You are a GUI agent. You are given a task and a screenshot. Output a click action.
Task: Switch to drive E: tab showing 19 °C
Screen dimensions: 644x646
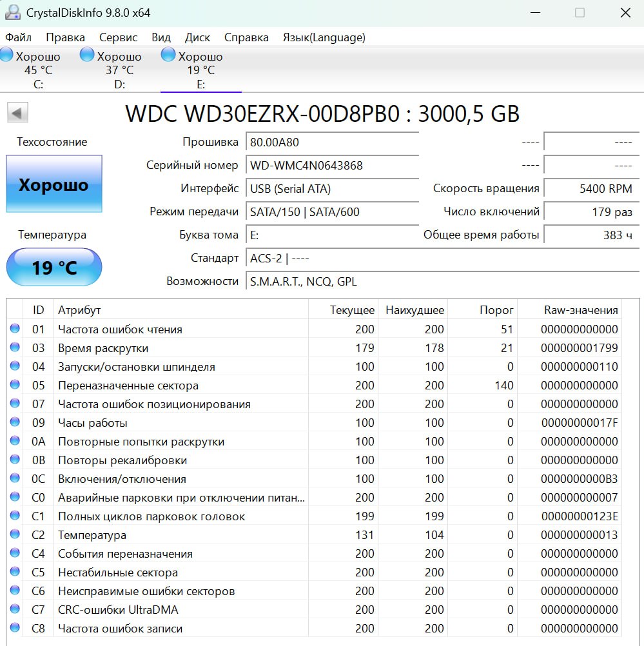[200, 69]
